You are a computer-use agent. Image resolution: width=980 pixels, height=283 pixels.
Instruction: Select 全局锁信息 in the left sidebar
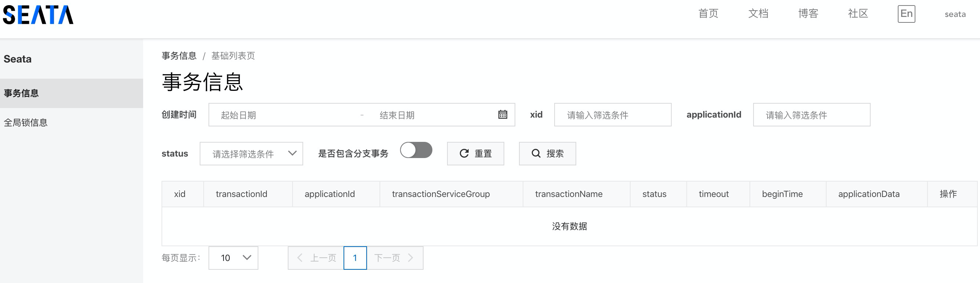coord(25,123)
